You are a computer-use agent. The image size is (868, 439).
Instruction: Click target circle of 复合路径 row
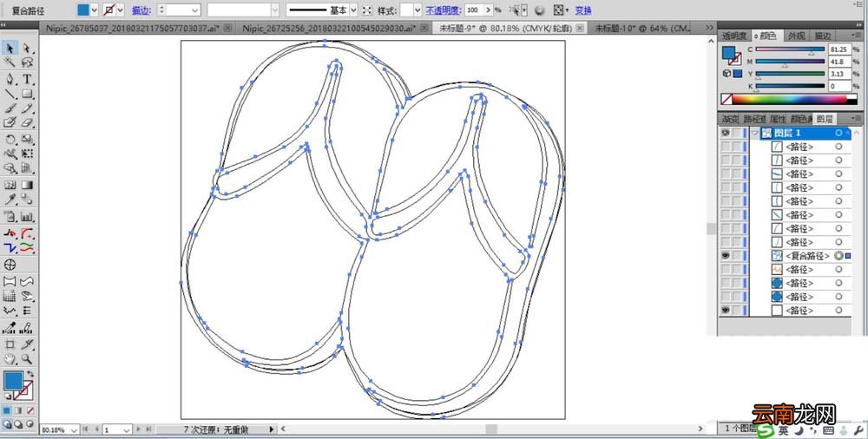pyautogui.click(x=838, y=256)
